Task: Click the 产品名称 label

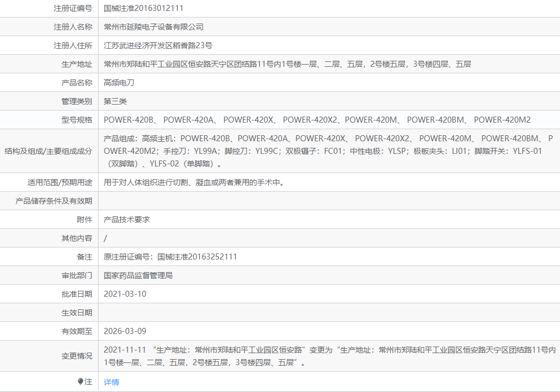Action: pos(77,83)
